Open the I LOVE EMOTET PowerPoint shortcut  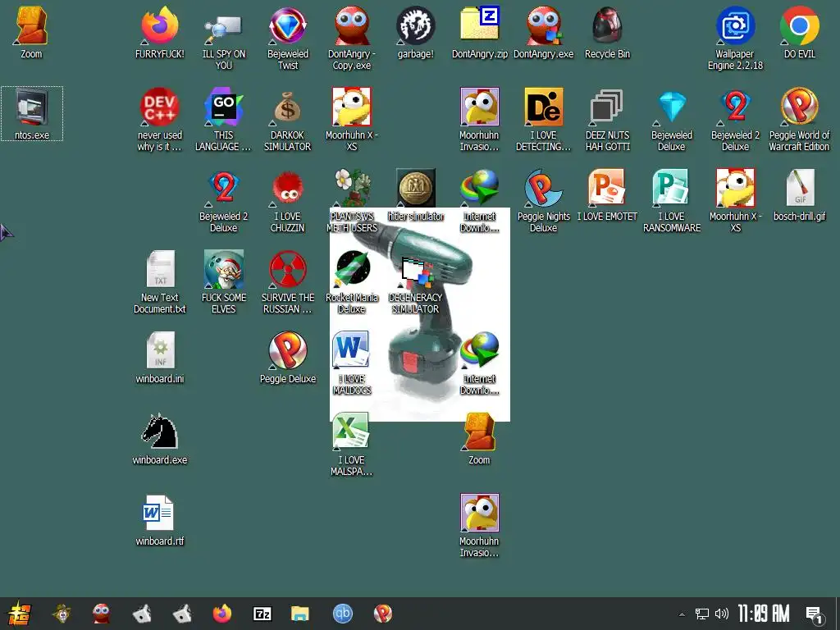pyautogui.click(x=607, y=195)
